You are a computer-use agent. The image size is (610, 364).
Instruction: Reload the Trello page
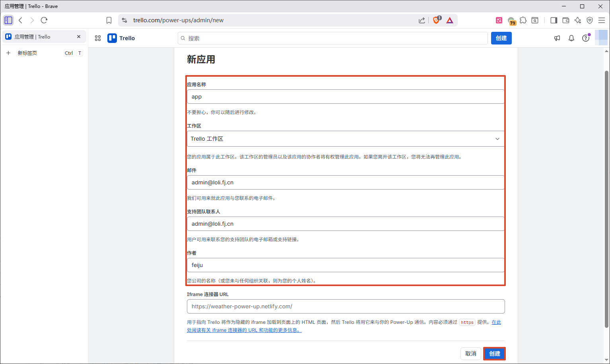44,20
